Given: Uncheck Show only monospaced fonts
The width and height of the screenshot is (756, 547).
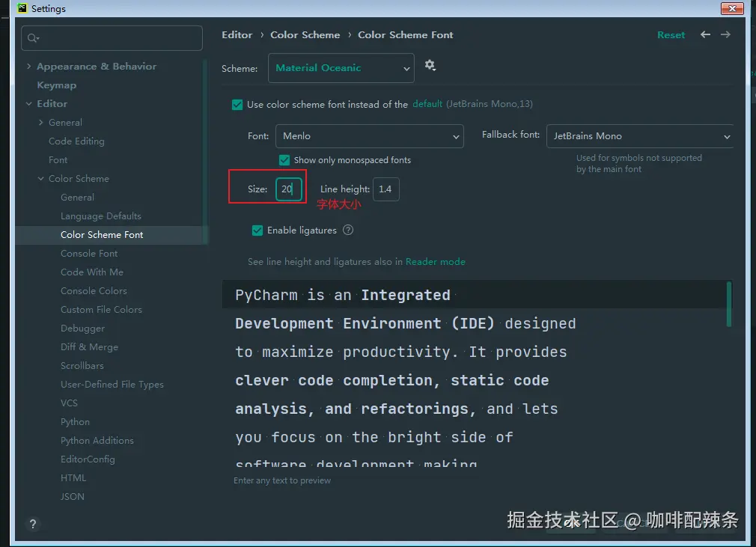Looking at the screenshot, I should coord(284,160).
